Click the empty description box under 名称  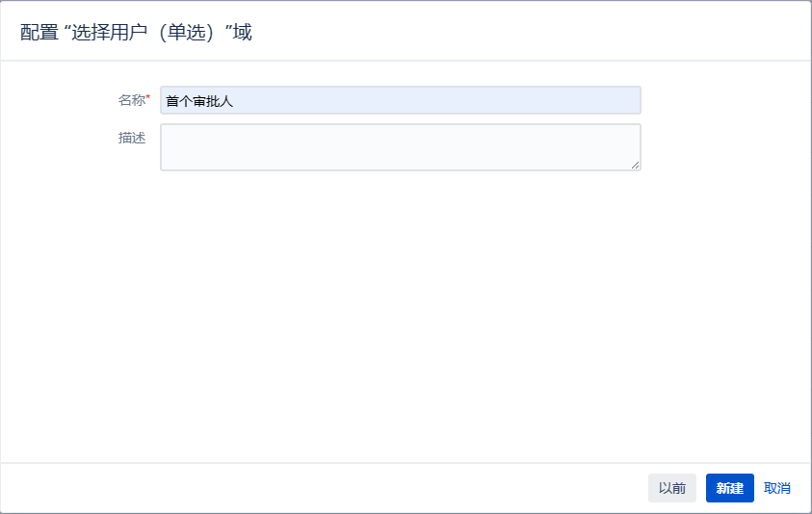point(401,147)
